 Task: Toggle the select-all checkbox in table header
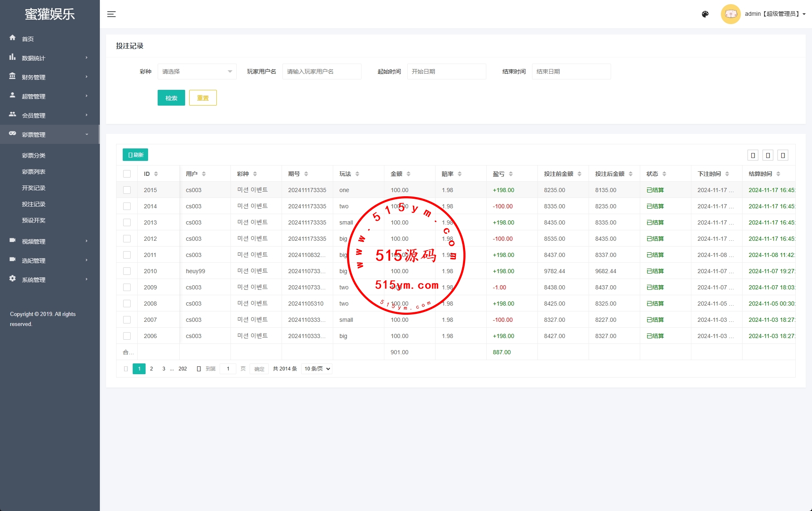click(127, 174)
